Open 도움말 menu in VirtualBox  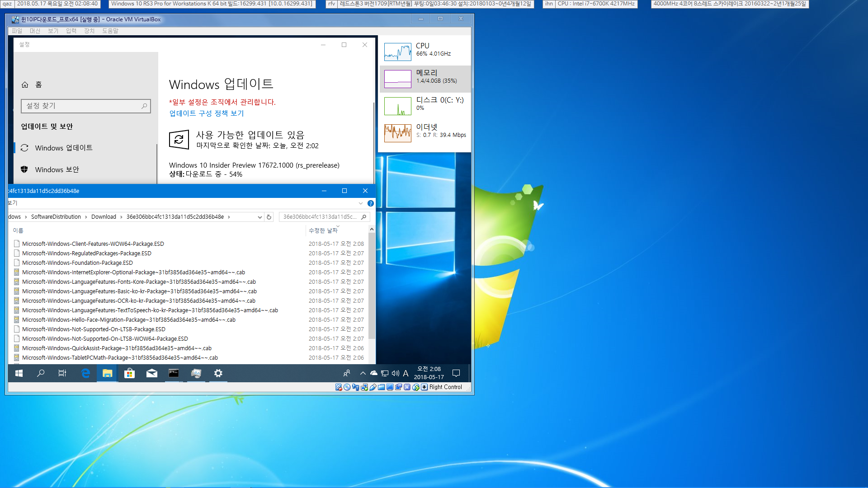pyautogui.click(x=110, y=31)
